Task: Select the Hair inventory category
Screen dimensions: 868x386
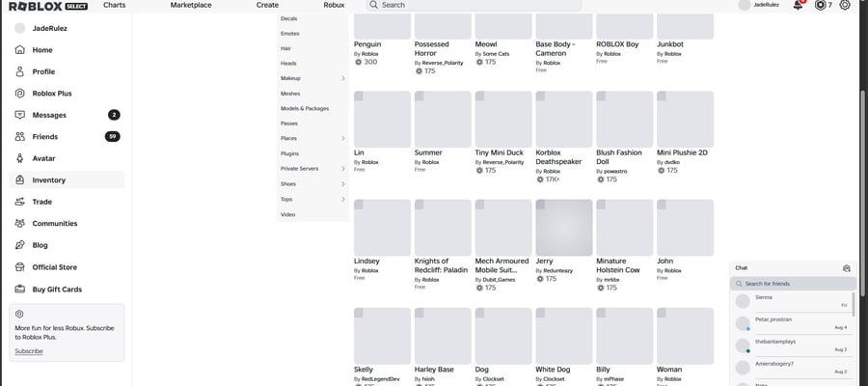Action: (x=285, y=49)
